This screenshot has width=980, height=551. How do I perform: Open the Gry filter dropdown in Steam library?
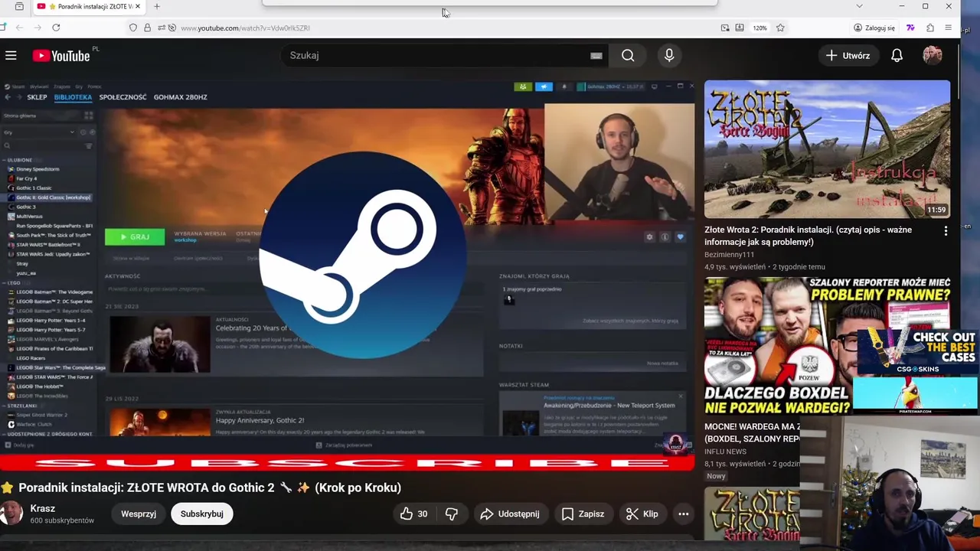coord(40,132)
